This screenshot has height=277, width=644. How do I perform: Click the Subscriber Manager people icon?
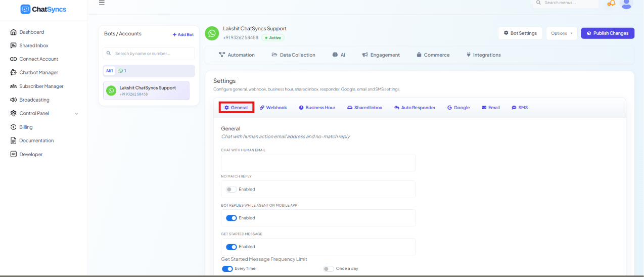14,86
